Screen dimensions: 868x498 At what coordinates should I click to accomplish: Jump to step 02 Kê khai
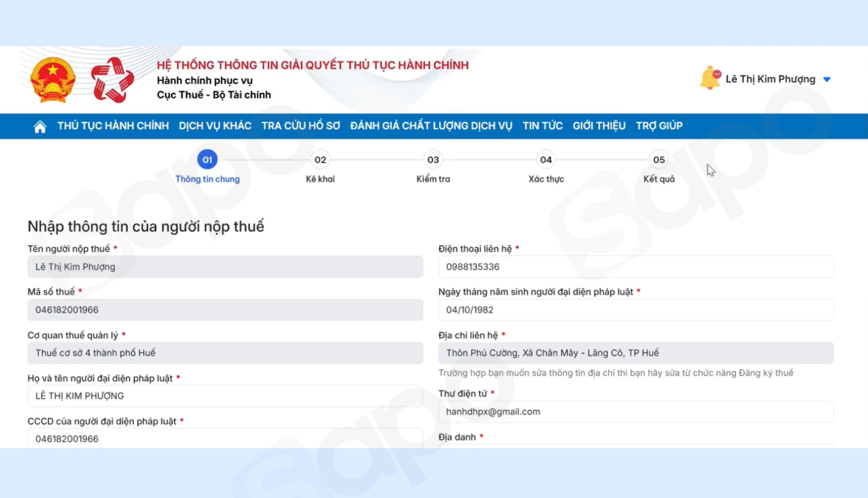coord(320,160)
